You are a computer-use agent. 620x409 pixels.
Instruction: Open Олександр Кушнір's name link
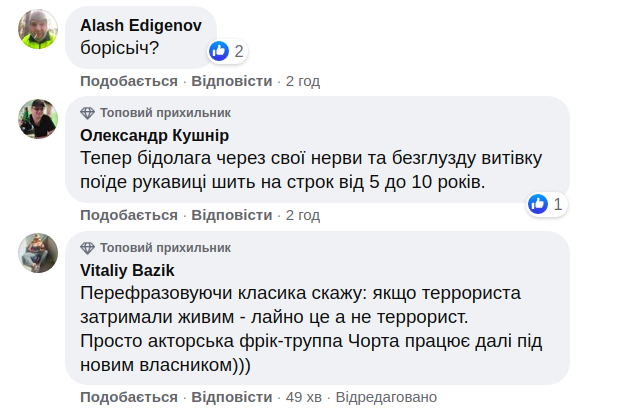[154, 135]
